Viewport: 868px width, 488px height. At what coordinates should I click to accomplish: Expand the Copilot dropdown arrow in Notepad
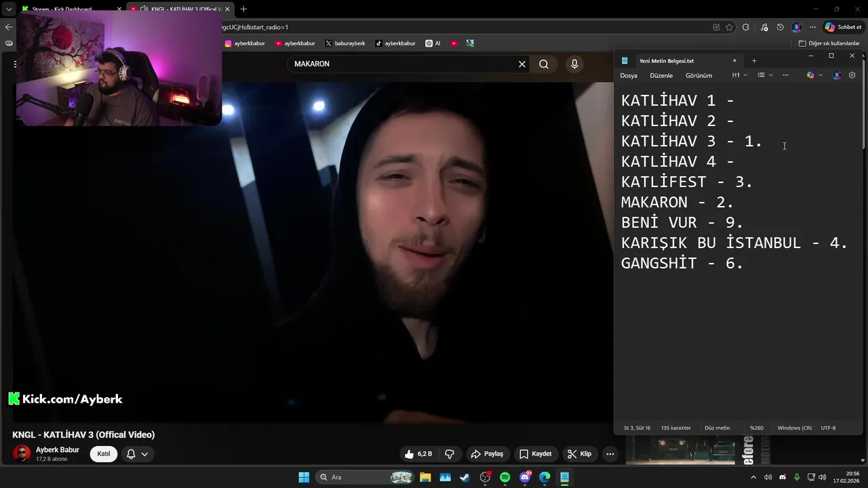821,75
